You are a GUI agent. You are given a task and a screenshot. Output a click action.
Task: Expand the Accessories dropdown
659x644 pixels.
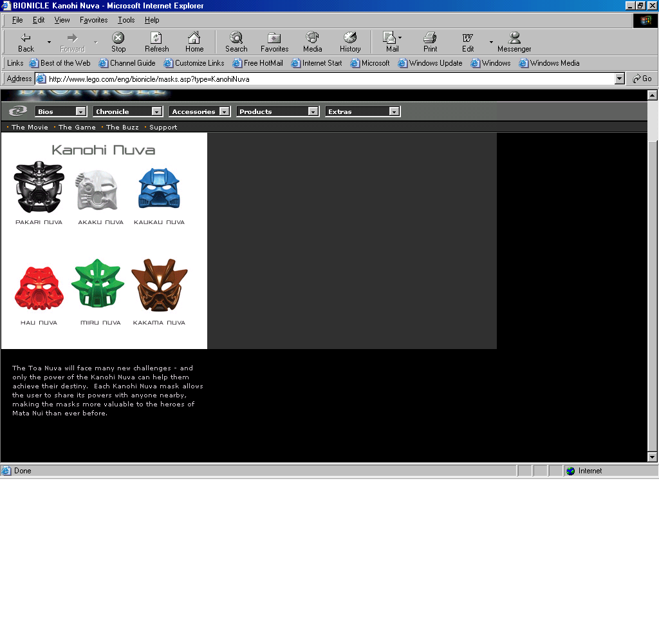[x=225, y=111]
